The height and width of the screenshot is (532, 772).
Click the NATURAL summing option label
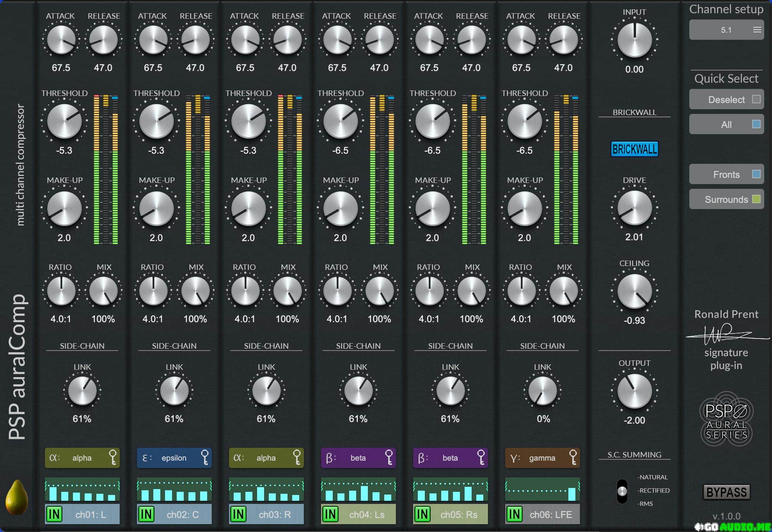(x=653, y=477)
